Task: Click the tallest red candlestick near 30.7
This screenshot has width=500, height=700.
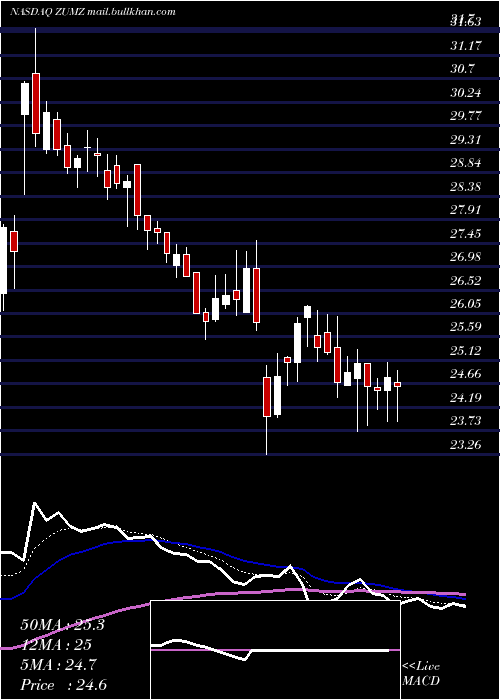Action: 36,104
